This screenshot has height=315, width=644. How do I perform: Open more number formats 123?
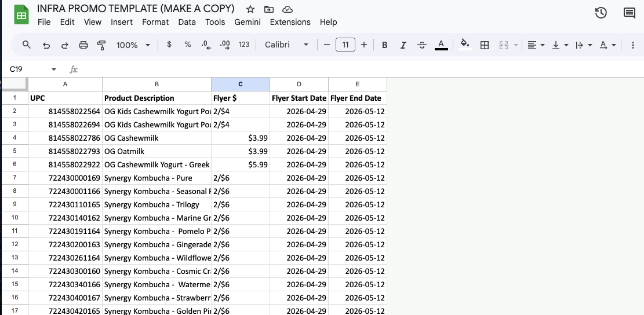tap(244, 45)
